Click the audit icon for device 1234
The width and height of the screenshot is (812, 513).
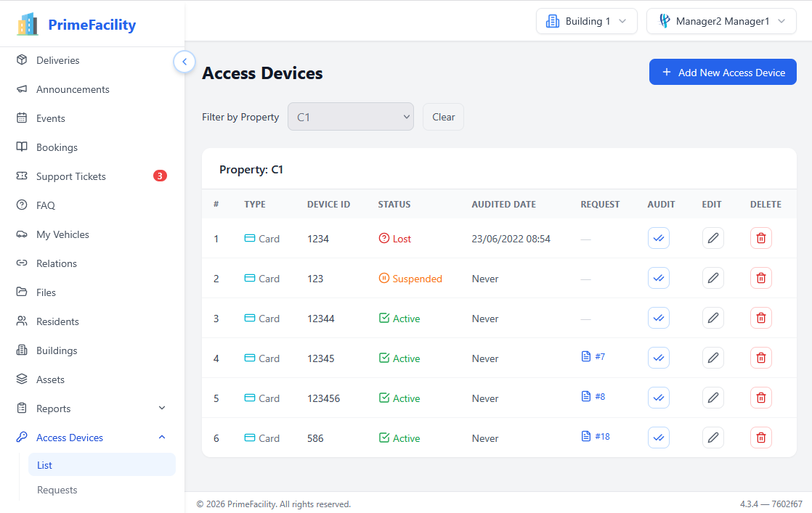[658, 238]
